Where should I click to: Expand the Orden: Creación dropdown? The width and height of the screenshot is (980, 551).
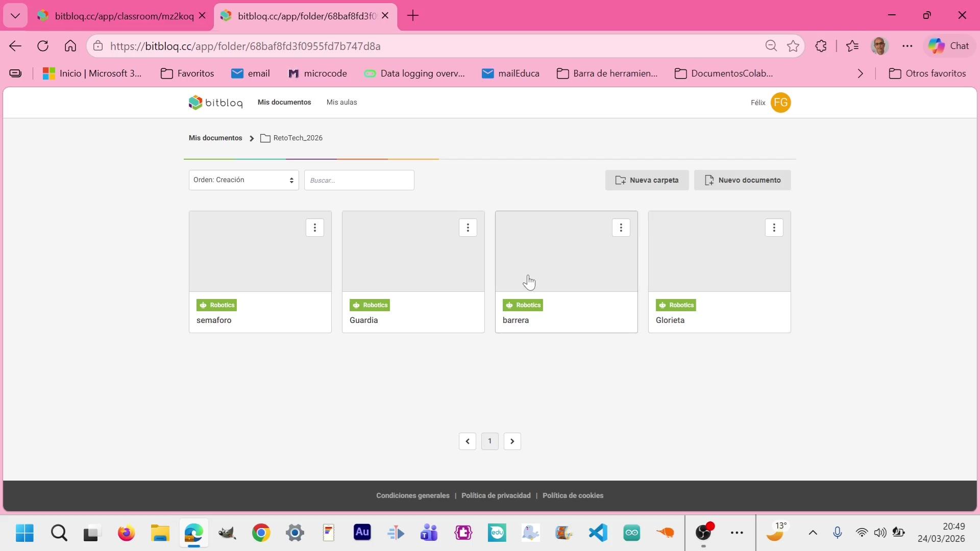[x=243, y=180]
